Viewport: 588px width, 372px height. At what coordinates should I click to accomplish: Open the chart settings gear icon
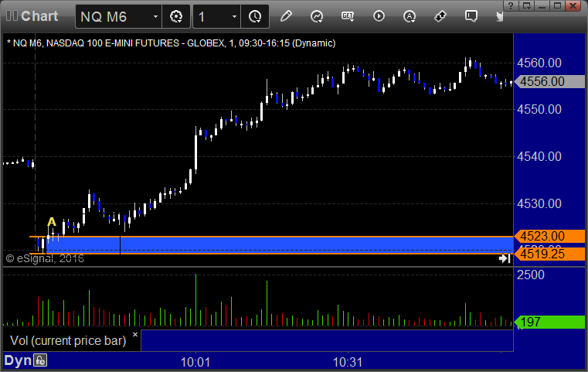click(176, 16)
